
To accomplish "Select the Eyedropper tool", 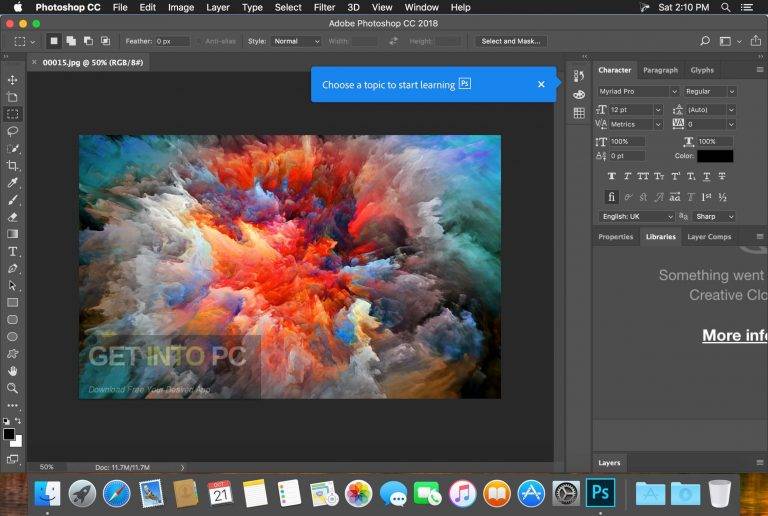I will click(13, 183).
